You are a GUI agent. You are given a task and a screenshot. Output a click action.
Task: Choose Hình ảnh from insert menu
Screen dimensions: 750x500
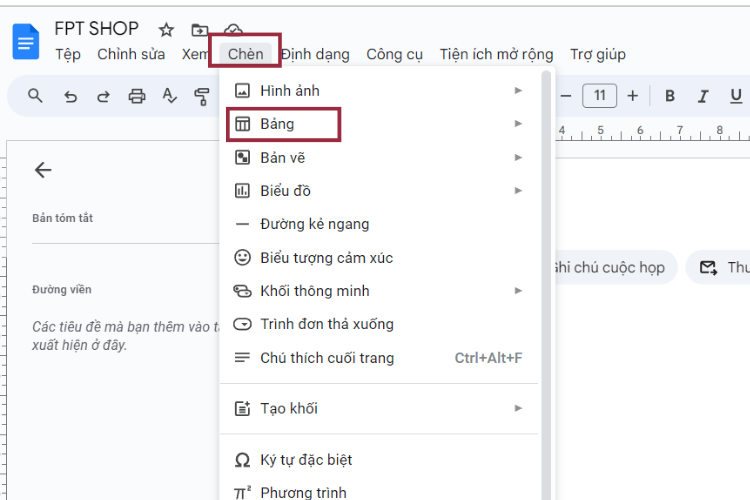[379, 90]
